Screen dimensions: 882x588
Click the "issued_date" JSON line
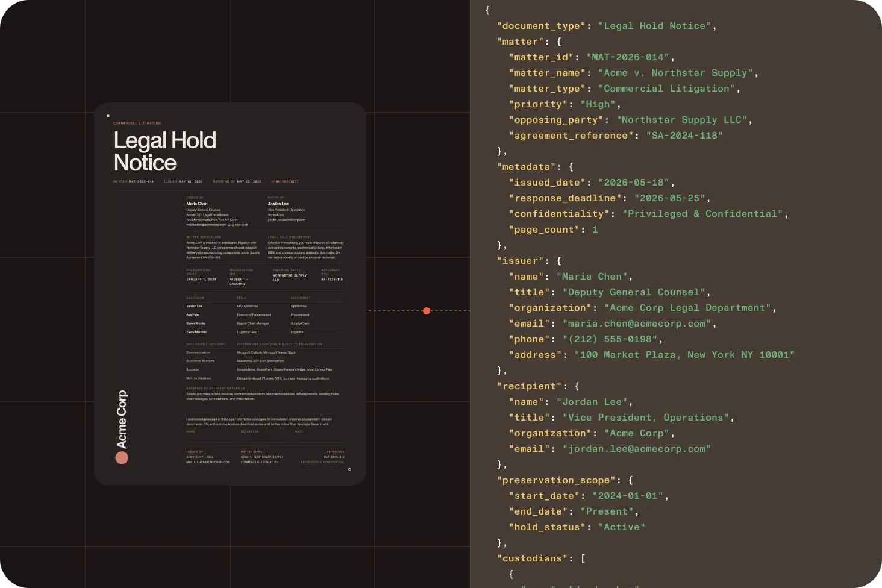pyautogui.click(x=592, y=183)
